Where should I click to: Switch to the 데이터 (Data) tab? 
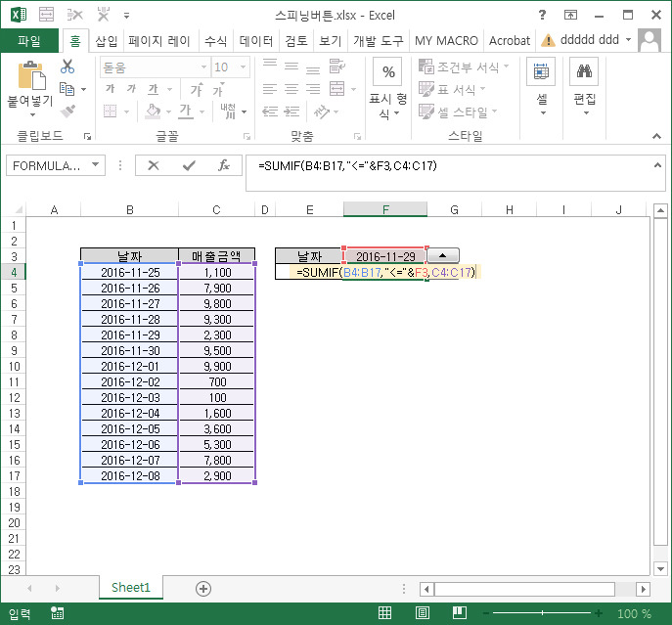[256, 41]
